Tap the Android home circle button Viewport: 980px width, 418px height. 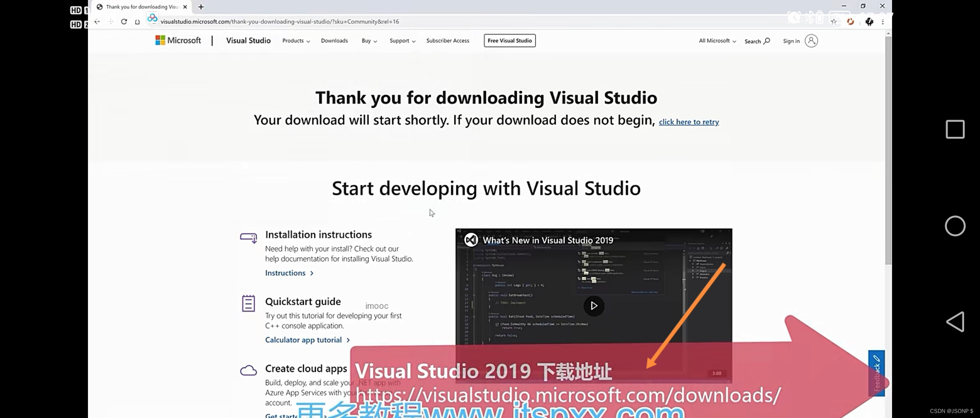click(x=955, y=226)
